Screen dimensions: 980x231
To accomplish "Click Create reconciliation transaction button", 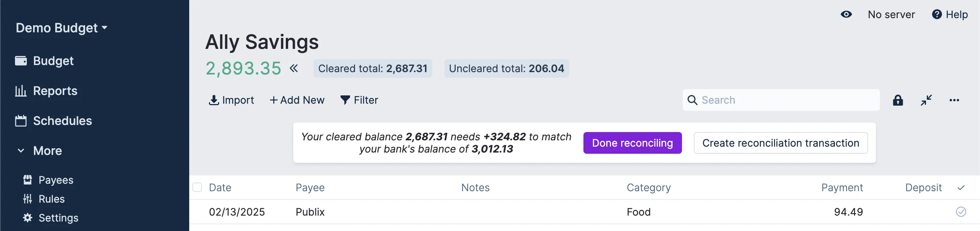I will click(781, 143).
